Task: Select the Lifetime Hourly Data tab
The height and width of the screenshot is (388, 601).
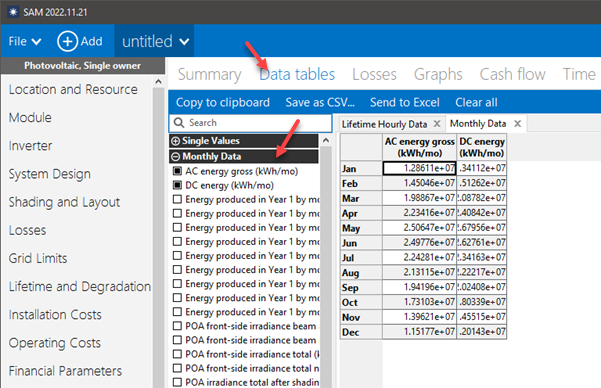Action: coord(384,124)
